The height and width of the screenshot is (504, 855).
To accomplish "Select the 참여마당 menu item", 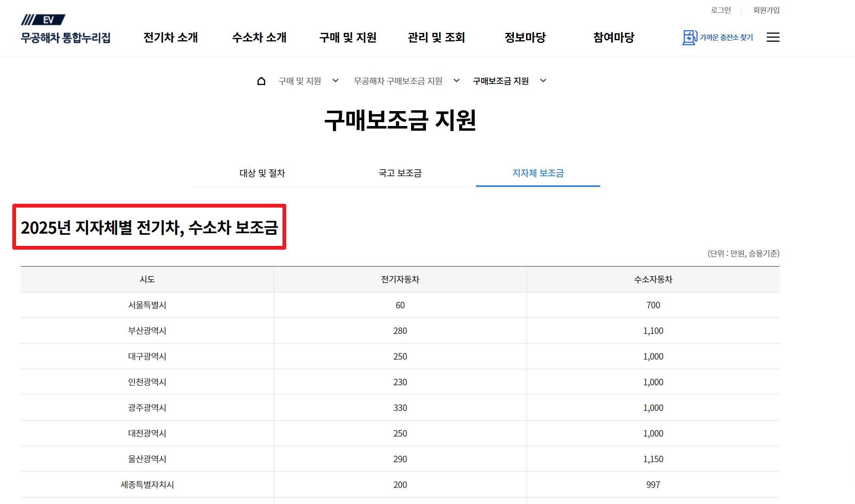I will (x=613, y=38).
